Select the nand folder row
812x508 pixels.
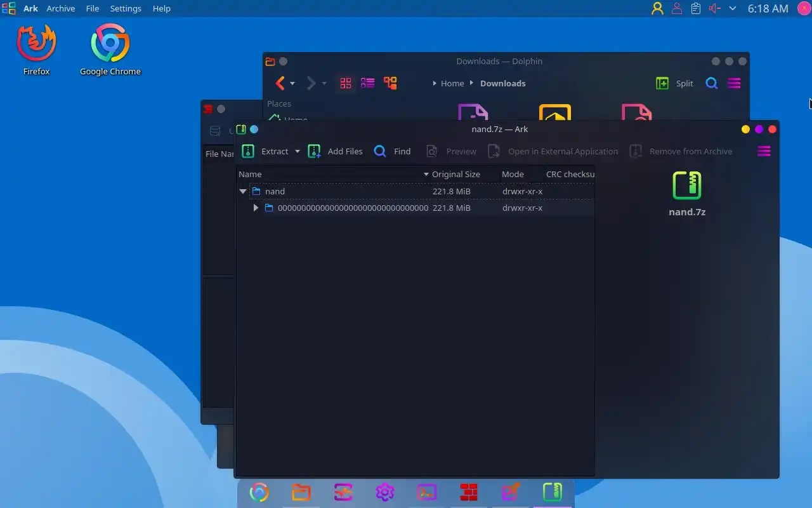click(x=416, y=191)
